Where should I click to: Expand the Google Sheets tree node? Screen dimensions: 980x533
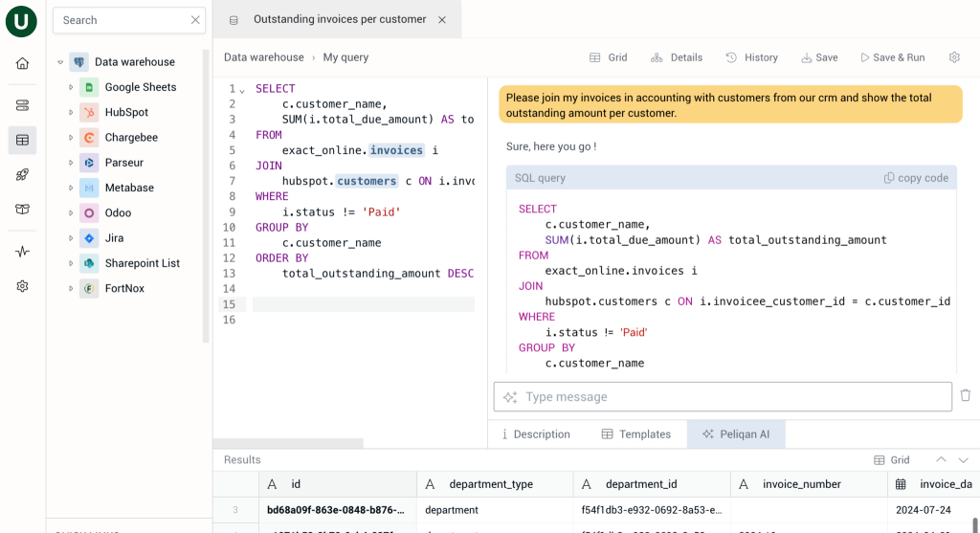[x=71, y=87]
